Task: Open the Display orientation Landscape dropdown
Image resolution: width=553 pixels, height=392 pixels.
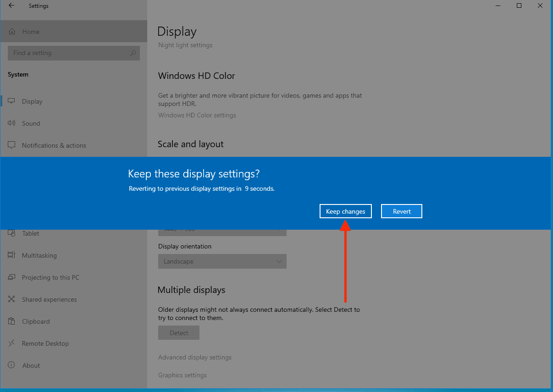Action: 222,261
